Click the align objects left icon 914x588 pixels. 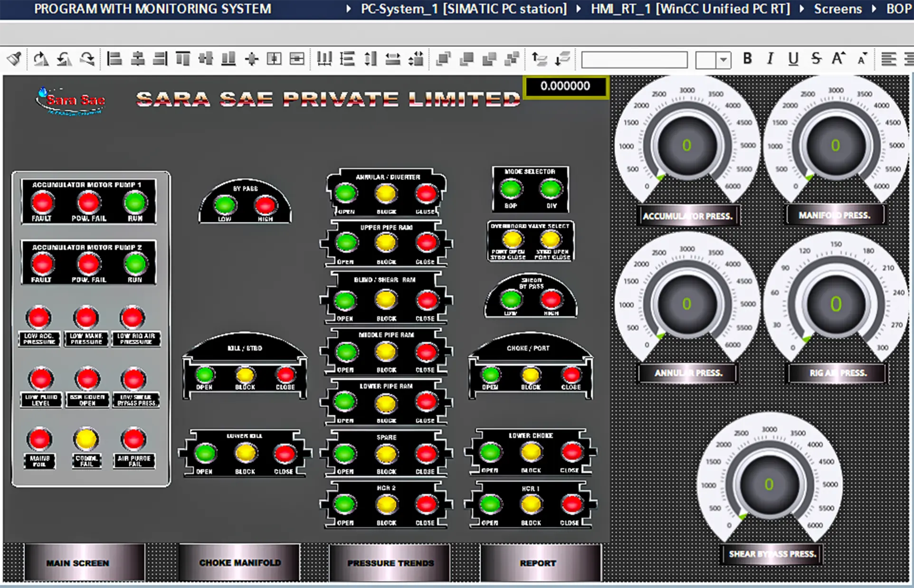114,59
